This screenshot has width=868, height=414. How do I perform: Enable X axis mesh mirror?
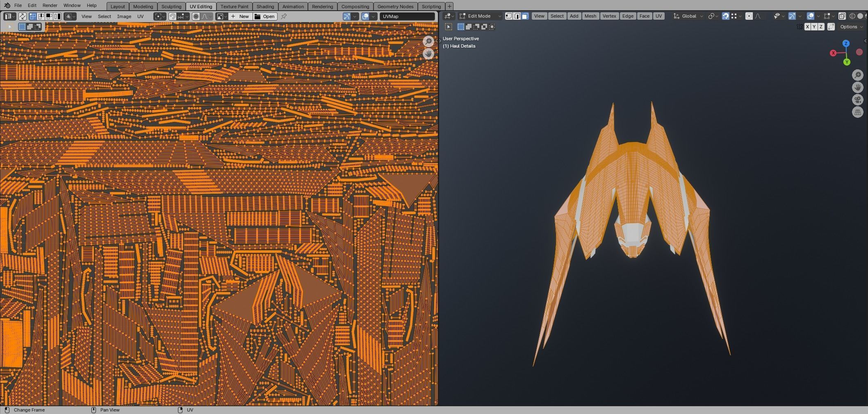point(807,27)
